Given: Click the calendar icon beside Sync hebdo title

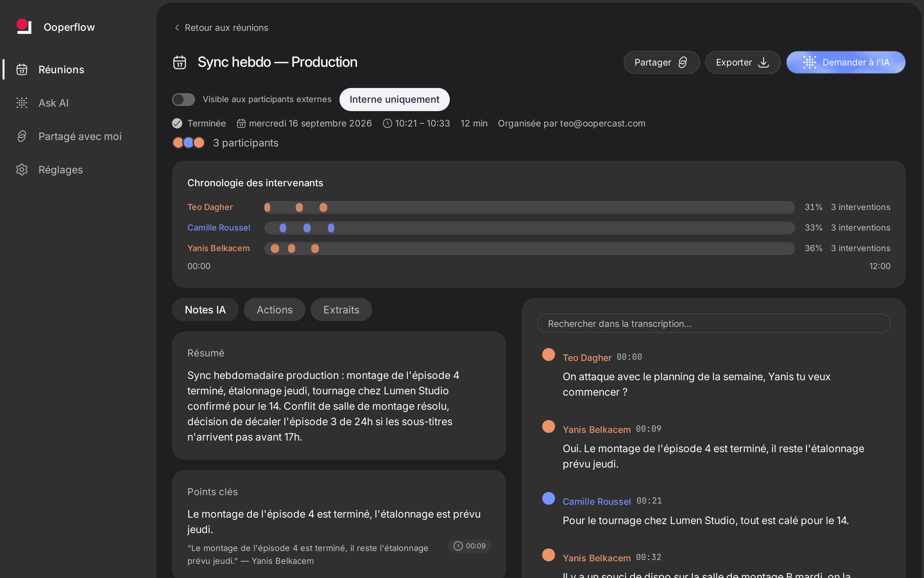Looking at the screenshot, I should click(179, 62).
